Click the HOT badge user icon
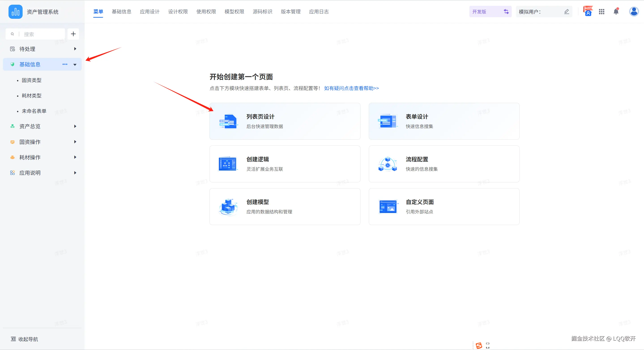Viewport: 644px width, 350px height. 588,11
